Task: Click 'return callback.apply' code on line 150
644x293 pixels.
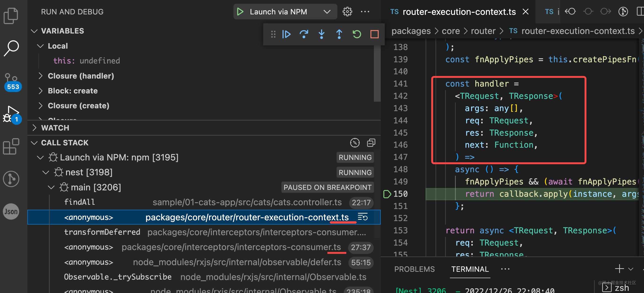Action: tap(517, 194)
